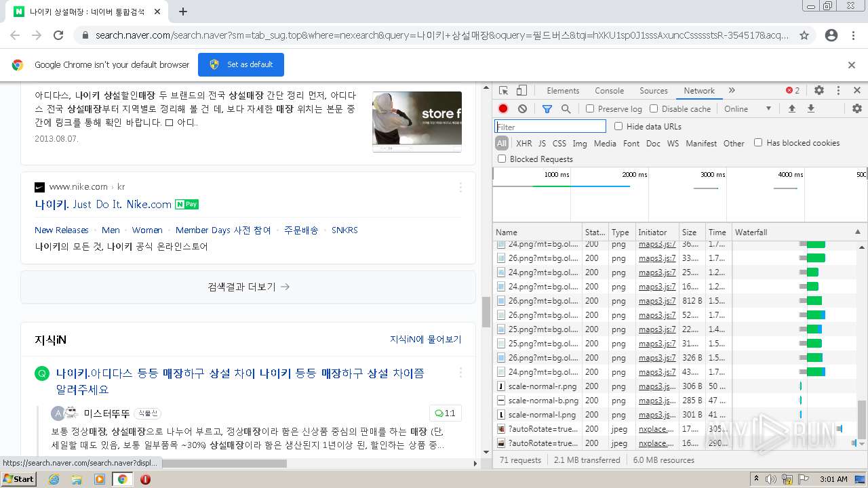The width and height of the screenshot is (868, 488).
Task: Sort requests by the Size column
Action: (691, 232)
